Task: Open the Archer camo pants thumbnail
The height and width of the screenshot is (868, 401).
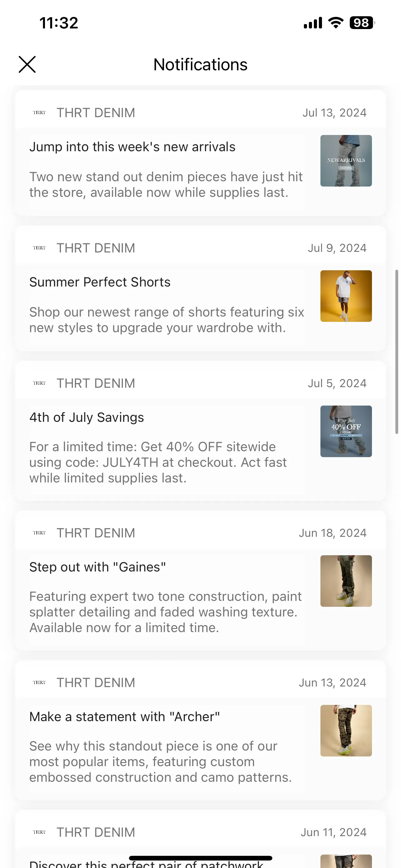Action: coord(346,731)
